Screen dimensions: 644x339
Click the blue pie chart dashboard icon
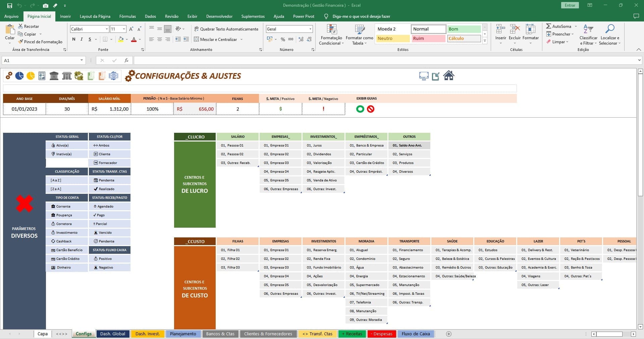point(19,76)
